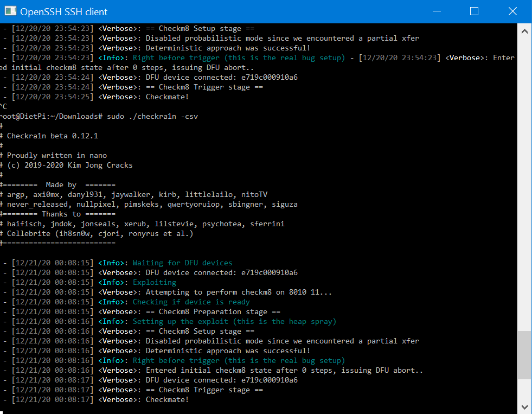Click the maximize button

tap(473, 11)
